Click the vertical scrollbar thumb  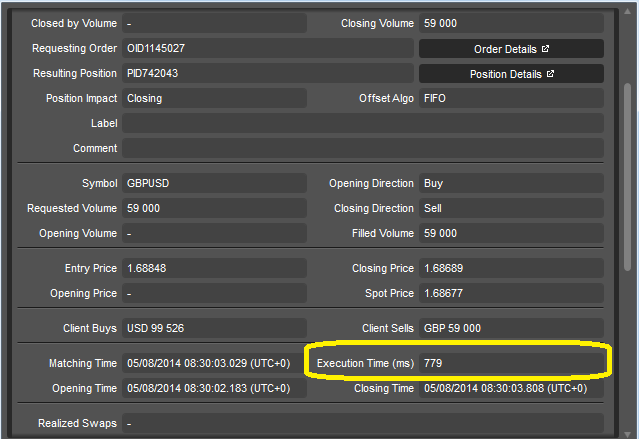(x=628, y=176)
